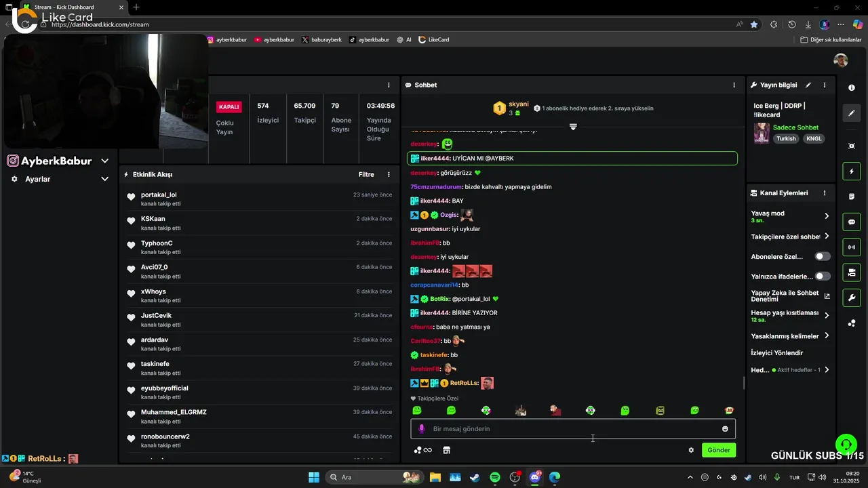Collapse pinned chat leaderboard arrow

[573, 127]
